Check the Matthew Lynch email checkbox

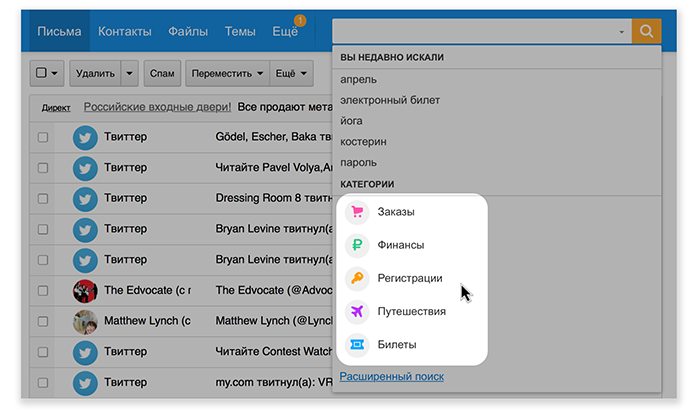click(x=43, y=322)
